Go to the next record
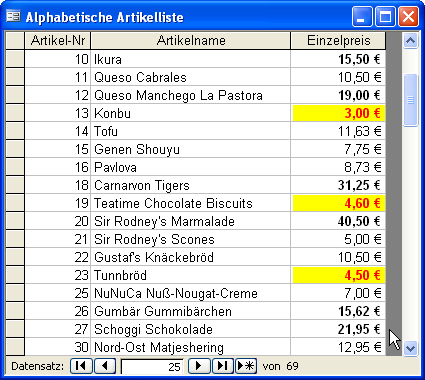 tap(199, 366)
